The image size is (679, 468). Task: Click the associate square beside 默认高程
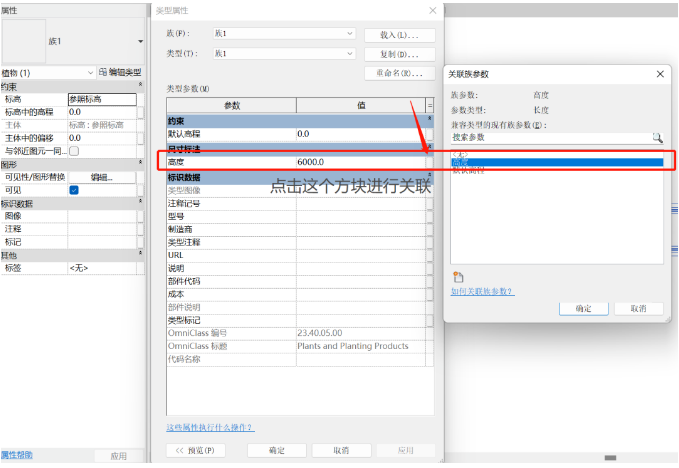[x=429, y=134]
